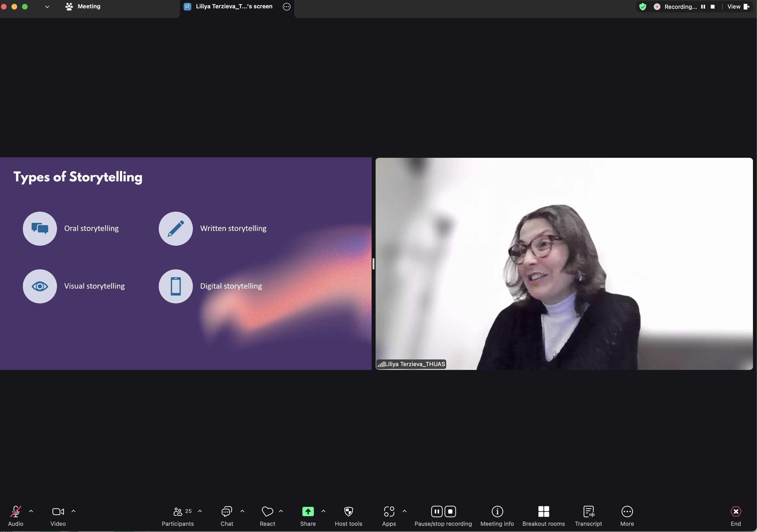Expand video options chevron
This screenshot has height=532, width=757.
73,511
